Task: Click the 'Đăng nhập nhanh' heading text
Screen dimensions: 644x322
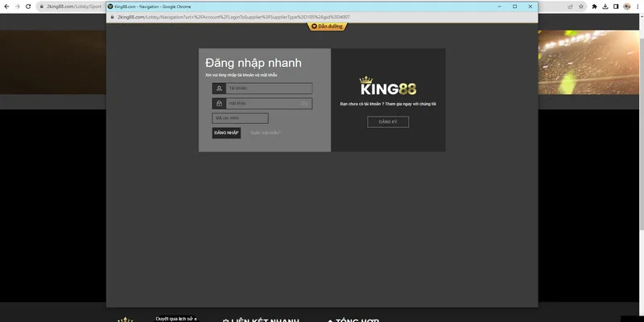Action: (x=254, y=63)
